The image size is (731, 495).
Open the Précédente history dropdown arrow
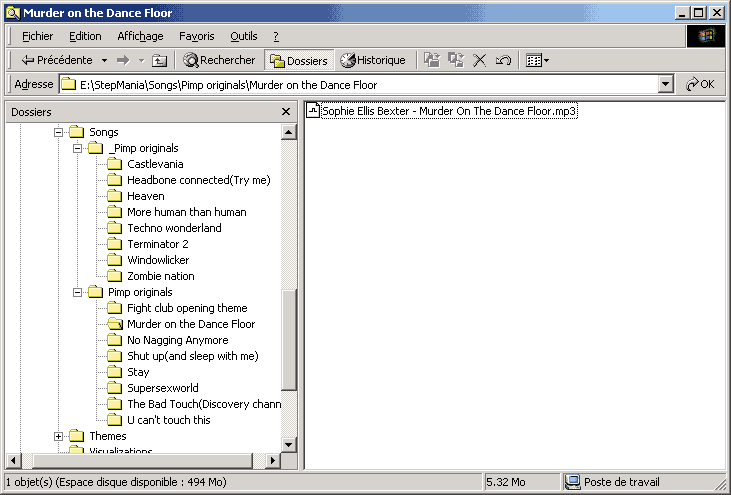(104, 61)
